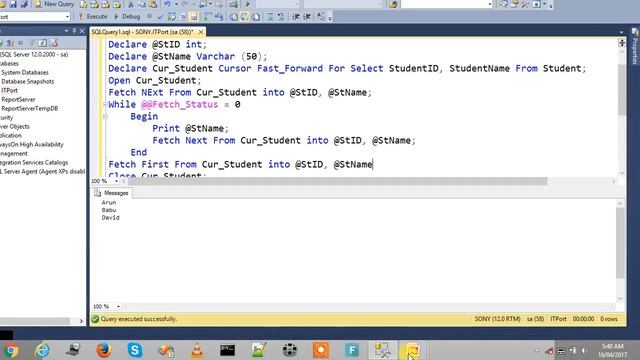Open the Undo history dropdown arrow

click(x=176, y=4)
